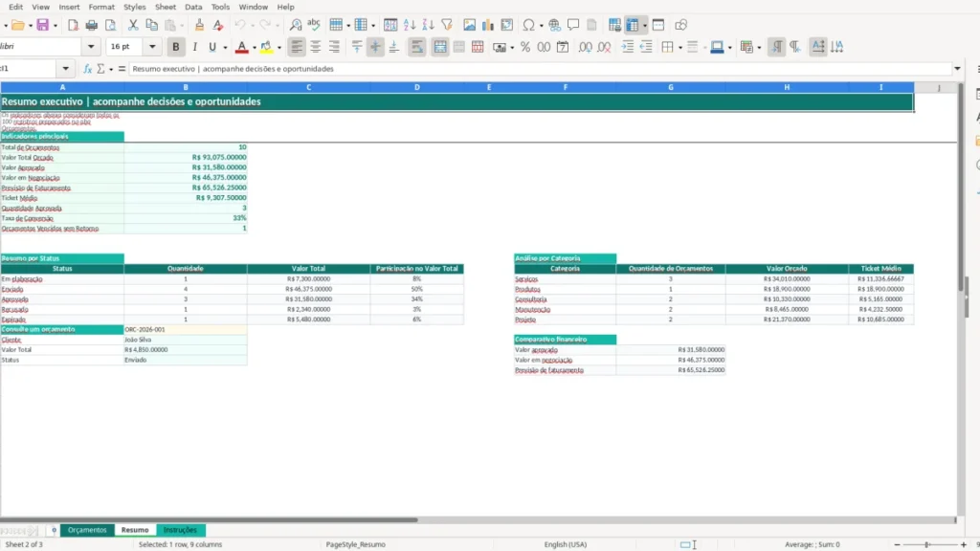
Task: Add a decimal place
Action: pyautogui.click(x=585, y=47)
